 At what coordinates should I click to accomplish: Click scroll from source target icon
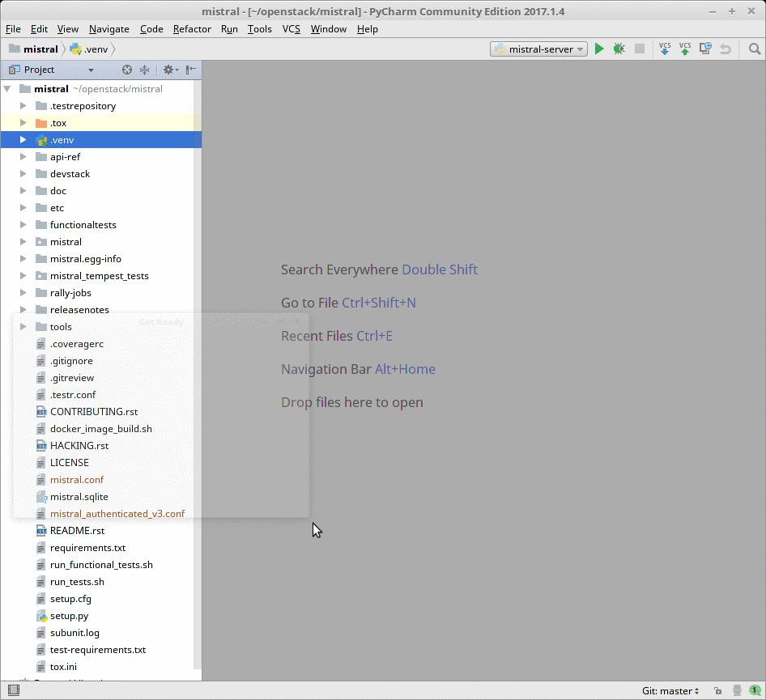point(127,70)
